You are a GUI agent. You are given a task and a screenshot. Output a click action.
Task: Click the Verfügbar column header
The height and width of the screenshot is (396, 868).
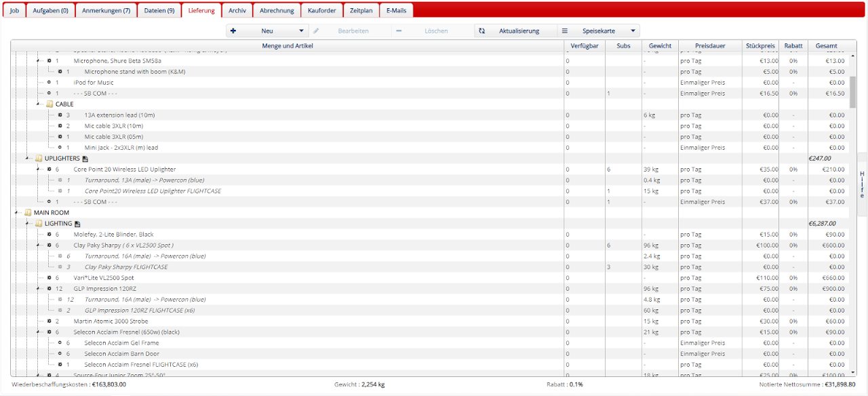pyautogui.click(x=585, y=46)
